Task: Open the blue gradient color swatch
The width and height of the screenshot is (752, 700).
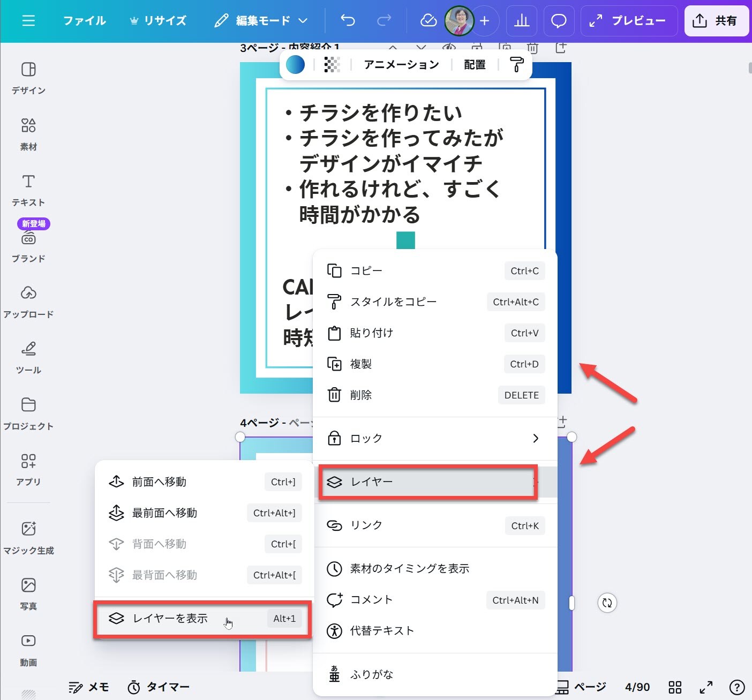Action: click(x=295, y=65)
